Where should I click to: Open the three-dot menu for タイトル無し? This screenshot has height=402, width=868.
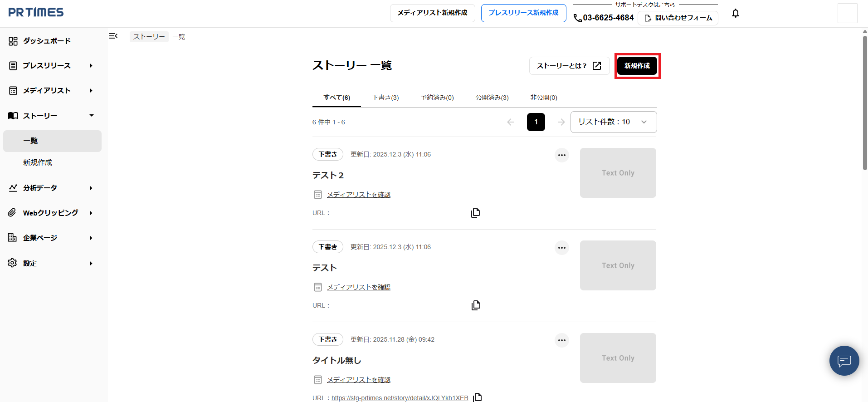(x=561, y=340)
